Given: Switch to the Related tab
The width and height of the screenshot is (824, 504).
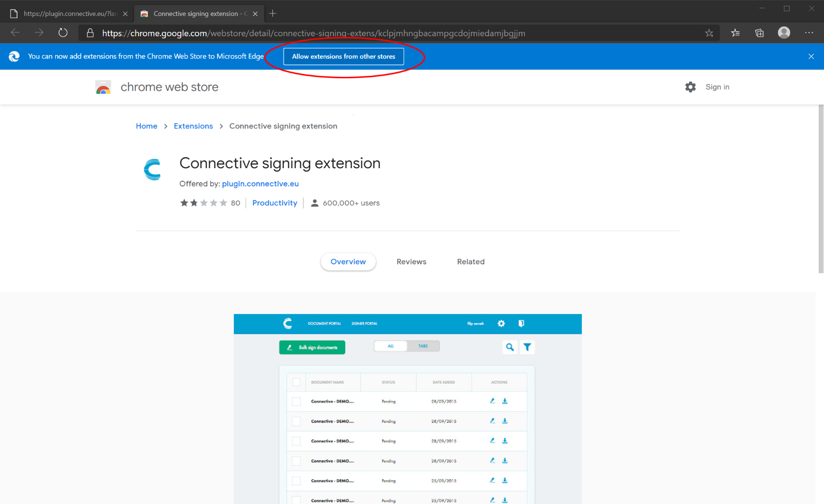Looking at the screenshot, I should click(x=471, y=261).
